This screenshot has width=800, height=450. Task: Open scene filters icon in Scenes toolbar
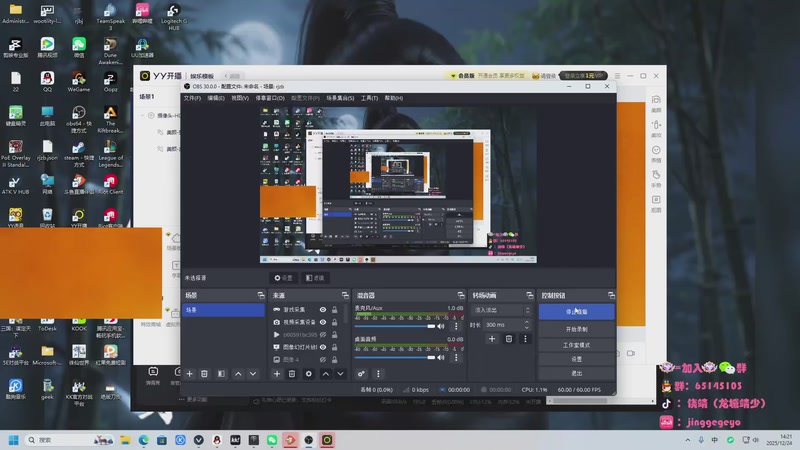click(x=221, y=374)
